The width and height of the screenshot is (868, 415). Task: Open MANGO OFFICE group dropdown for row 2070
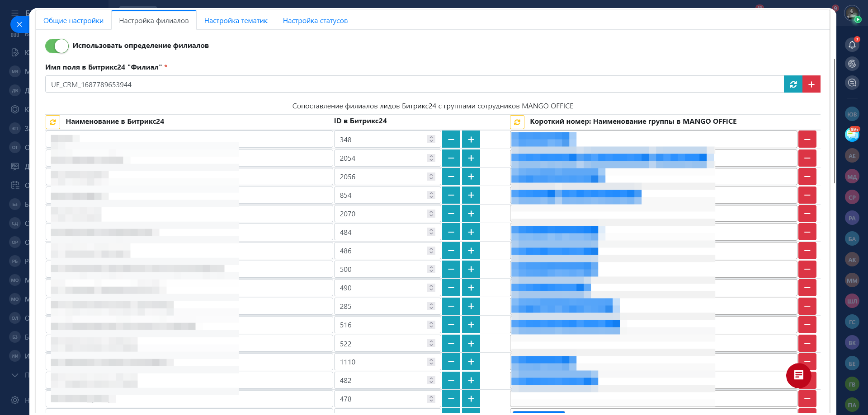[x=653, y=214]
